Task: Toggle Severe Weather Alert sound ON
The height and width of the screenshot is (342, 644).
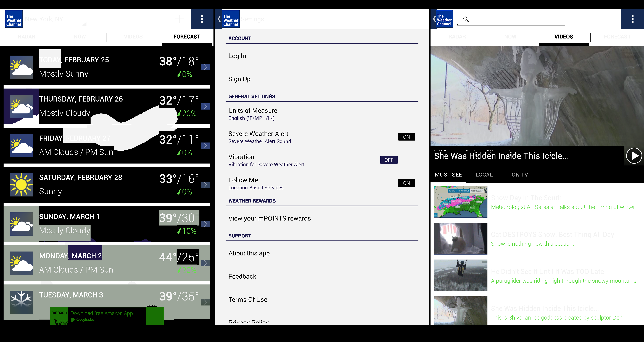Action: [405, 136]
